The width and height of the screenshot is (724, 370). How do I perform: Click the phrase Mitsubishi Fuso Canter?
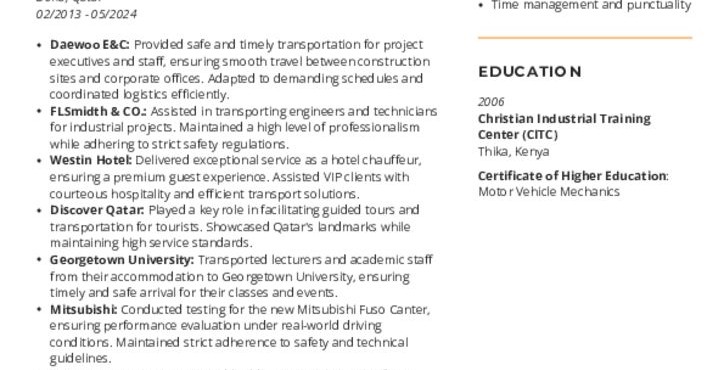363,309
